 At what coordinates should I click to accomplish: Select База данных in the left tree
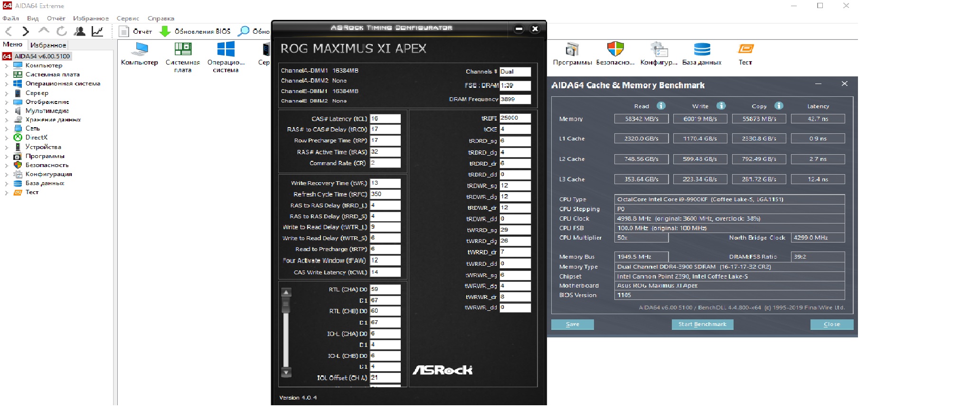(45, 183)
